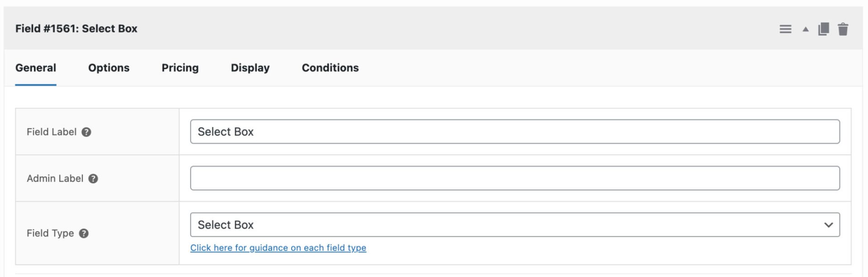Viewport: 868px width, 277px height.
Task: Click the empty Admin Label input
Action: 515,178
